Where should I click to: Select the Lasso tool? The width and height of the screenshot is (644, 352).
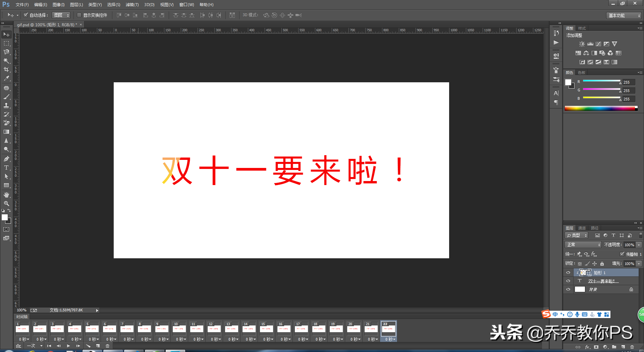pyautogui.click(x=6, y=52)
